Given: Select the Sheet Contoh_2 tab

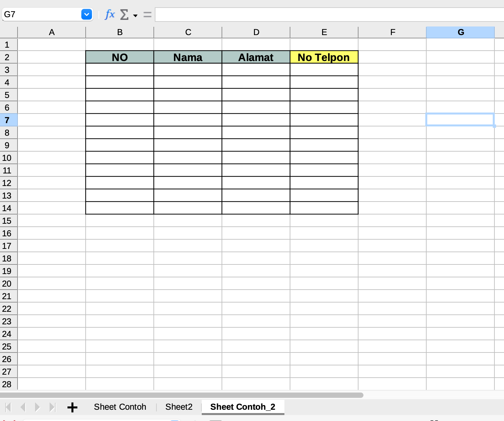Looking at the screenshot, I should point(243,407).
